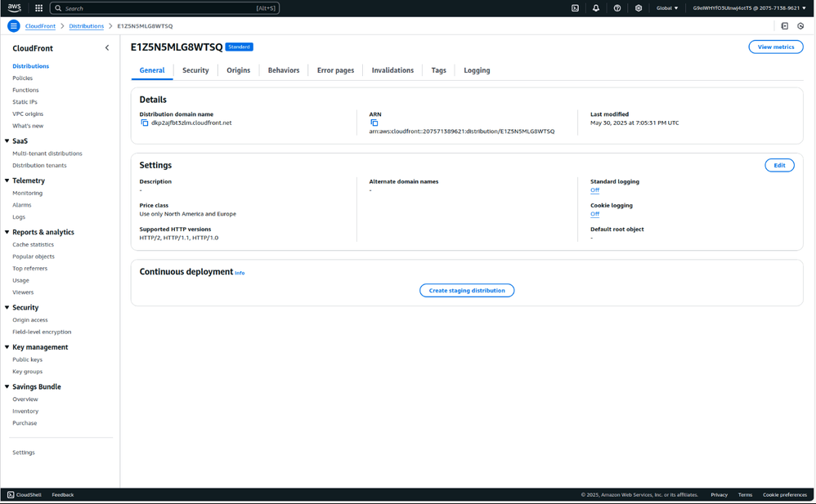Image resolution: width=816 pixels, height=504 pixels.
Task: Toggle the side navigation hamburger menu
Action: 14,26
